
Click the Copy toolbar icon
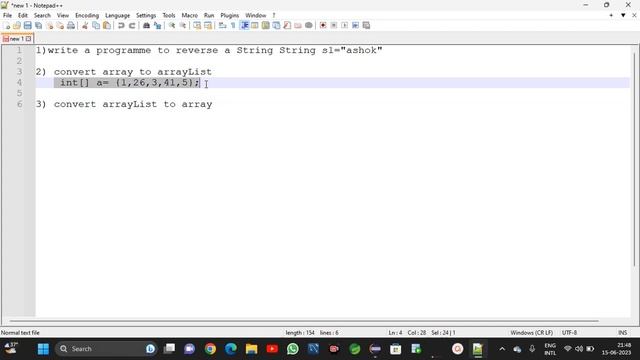(x=96, y=25)
